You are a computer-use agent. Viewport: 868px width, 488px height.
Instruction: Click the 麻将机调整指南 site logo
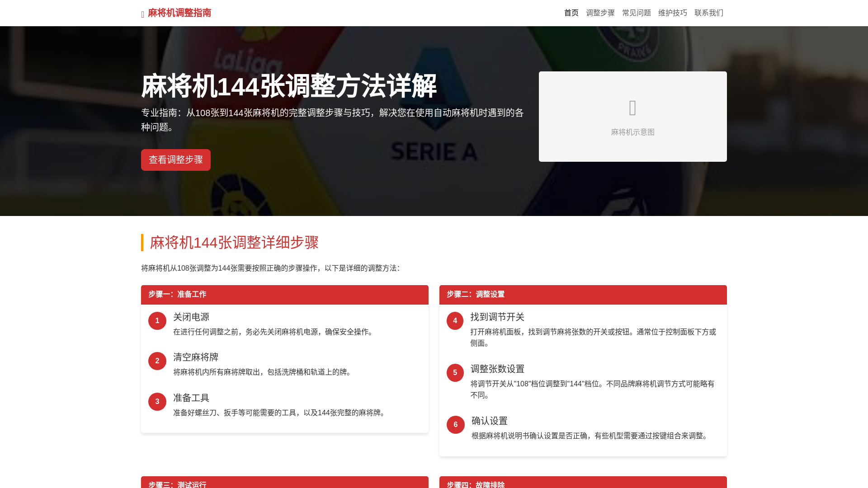[176, 13]
